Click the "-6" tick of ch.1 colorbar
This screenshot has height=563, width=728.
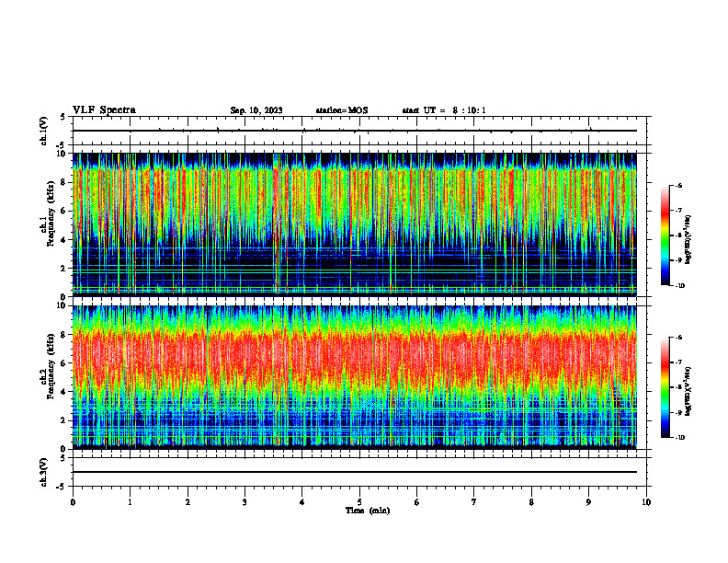click(679, 186)
